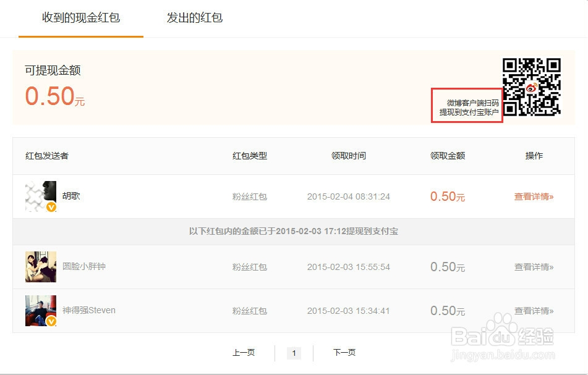Click the 0.50元 amount in 神得强Steven's row
Image resolution: width=588 pixels, height=375 pixels.
(x=448, y=311)
